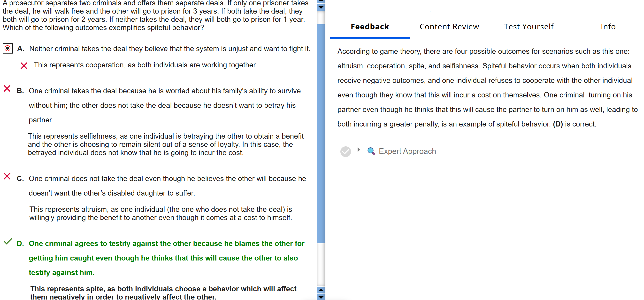The height and width of the screenshot is (300, 644).
Task: Open the Test Yourself tab
Action: [529, 27]
